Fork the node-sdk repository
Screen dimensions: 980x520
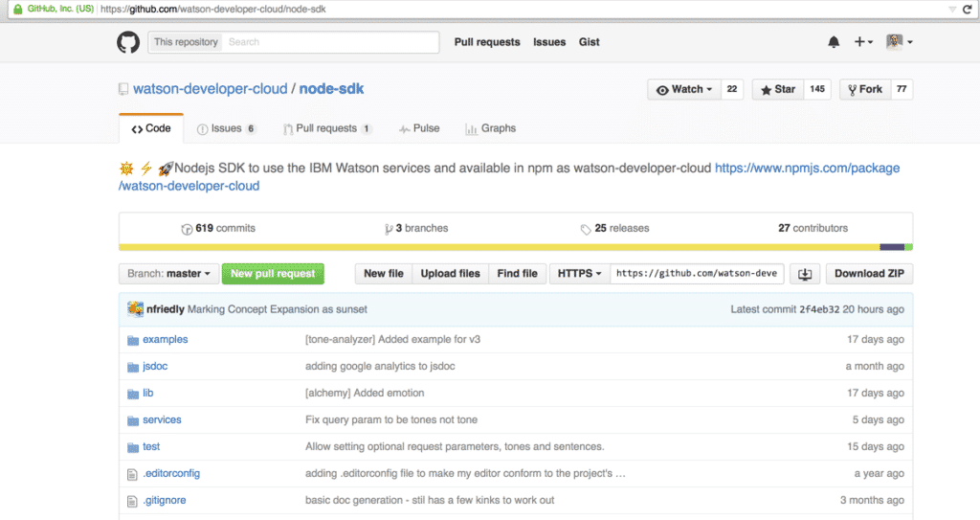(x=865, y=89)
